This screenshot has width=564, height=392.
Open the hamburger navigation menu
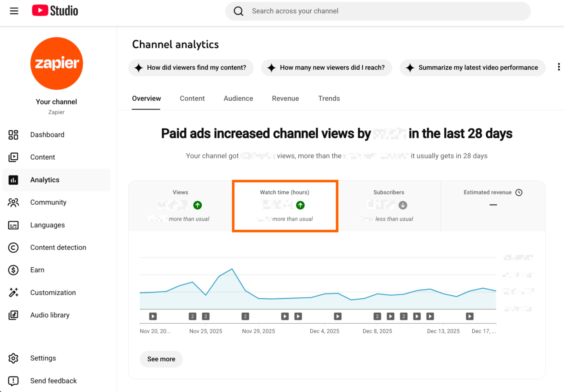[14, 11]
